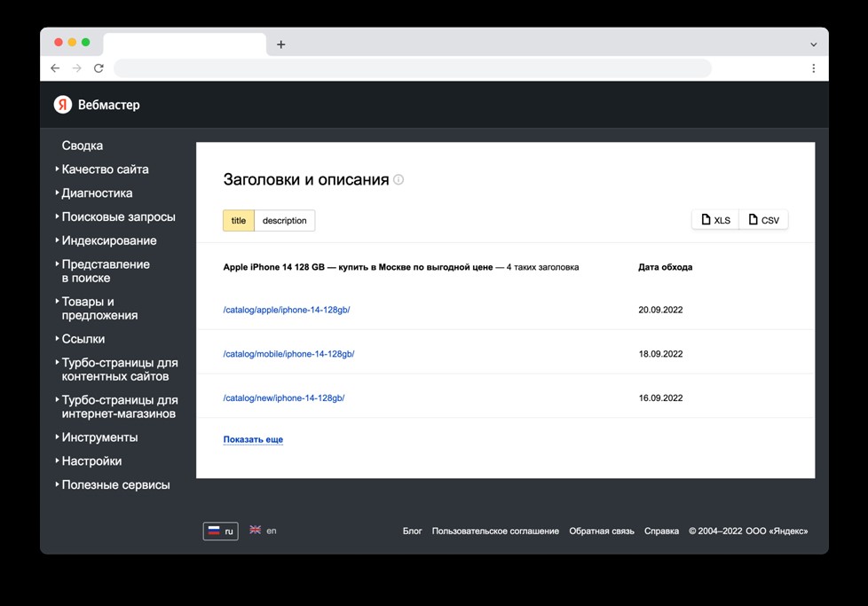Click the Вебмастер header title
The image size is (868, 606).
(109, 105)
